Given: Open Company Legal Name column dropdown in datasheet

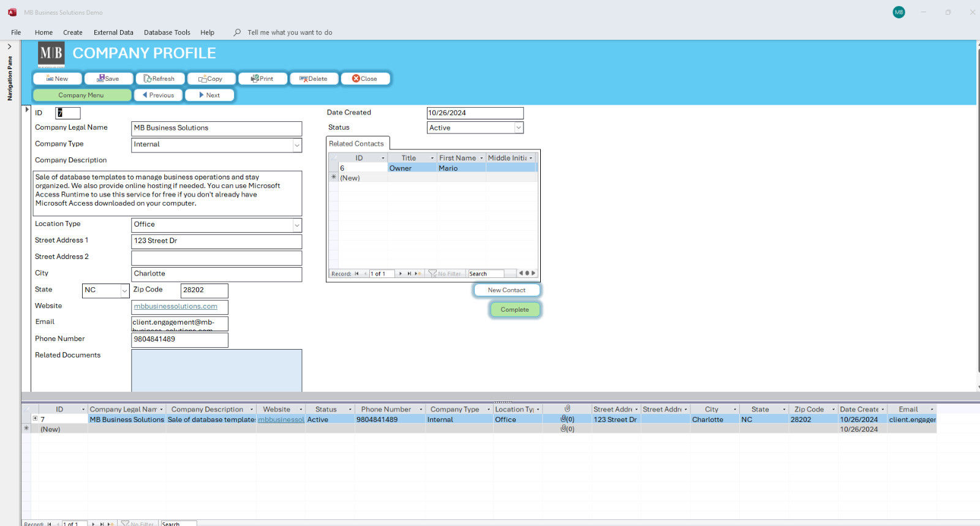Looking at the screenshot, I should 161,410.
